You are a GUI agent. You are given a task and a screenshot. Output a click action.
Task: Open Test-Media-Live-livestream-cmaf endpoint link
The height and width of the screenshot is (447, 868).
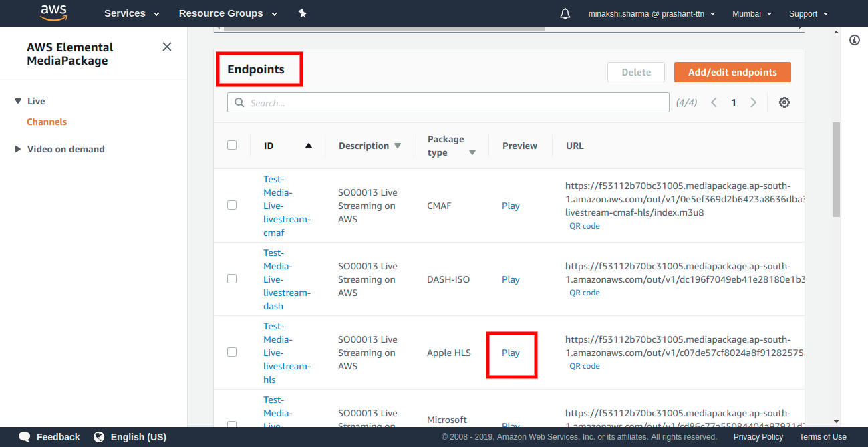coord(287,206)
